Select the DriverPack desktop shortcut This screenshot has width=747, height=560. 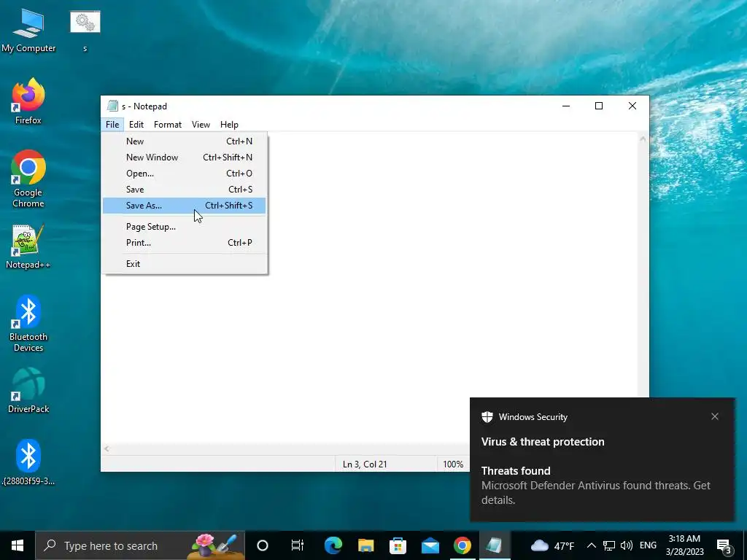(28, 391)
